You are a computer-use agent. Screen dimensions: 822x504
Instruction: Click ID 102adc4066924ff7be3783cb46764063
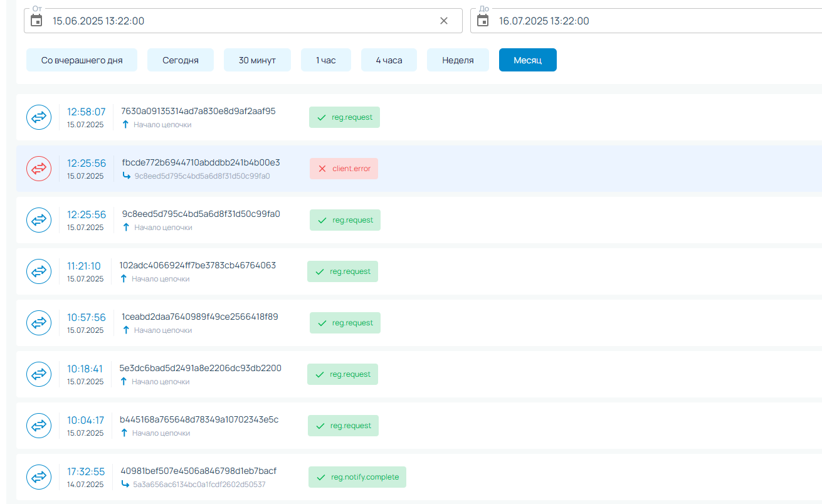point(198,265)
